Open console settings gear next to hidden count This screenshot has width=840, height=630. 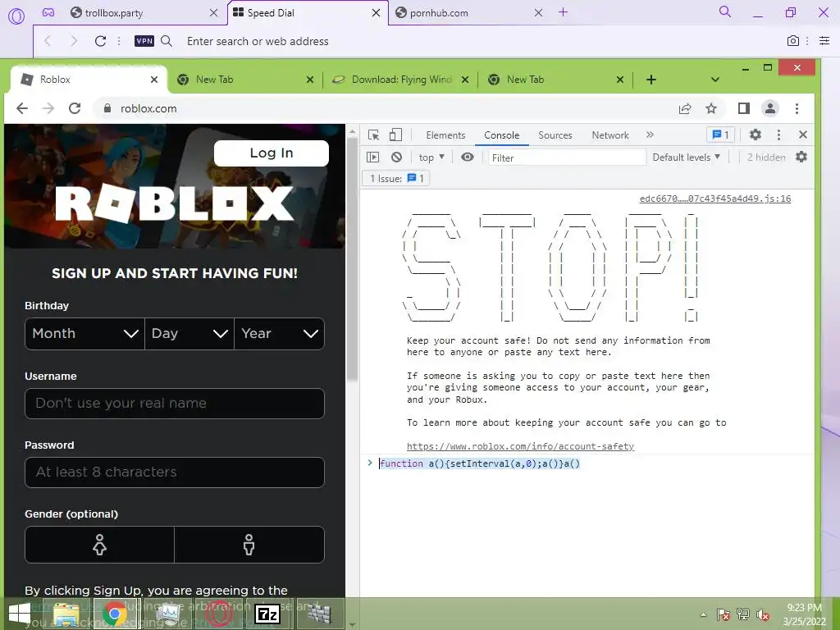[x=801, y=157]
